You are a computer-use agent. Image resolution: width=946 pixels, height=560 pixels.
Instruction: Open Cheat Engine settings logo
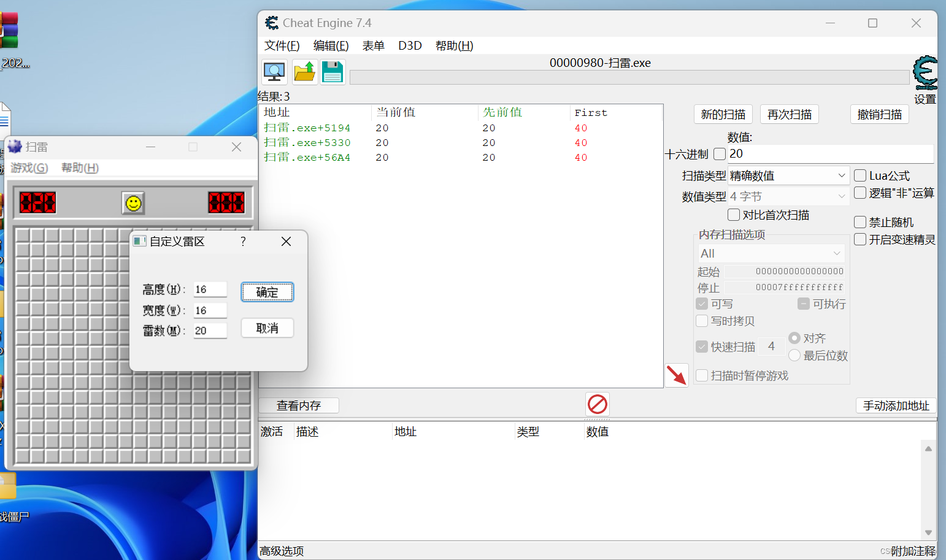(925, 73)
